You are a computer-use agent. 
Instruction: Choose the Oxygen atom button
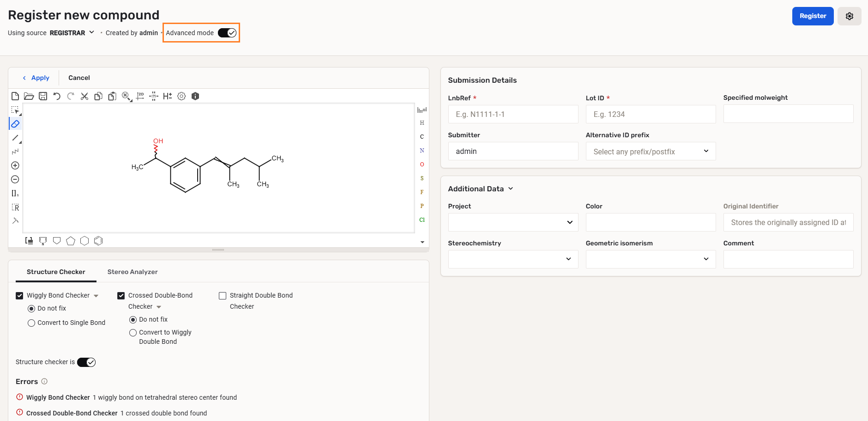click(422, 165)
